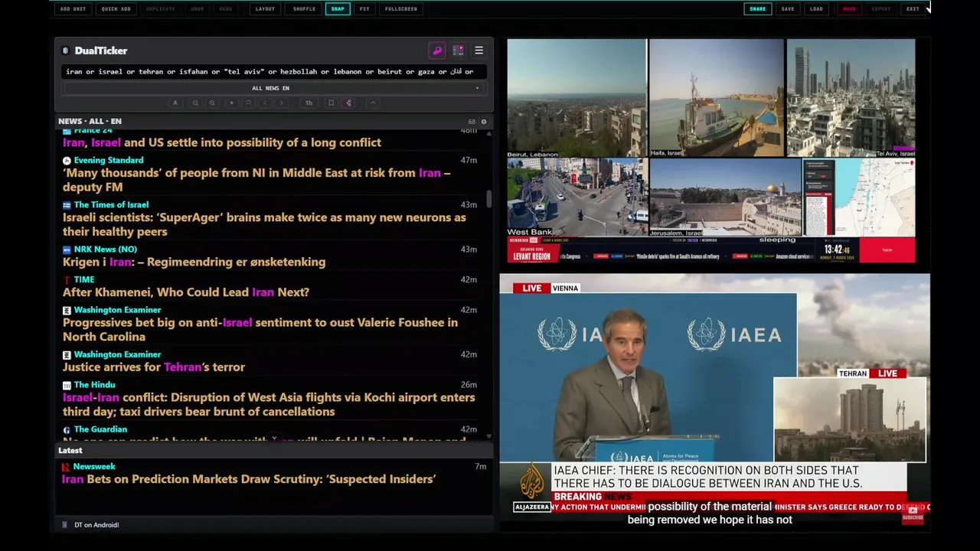The height and width of the screenshot is (551, 980).
Task: Click the DUPLICATE toolbar button
Action: [x=160, y=9]
